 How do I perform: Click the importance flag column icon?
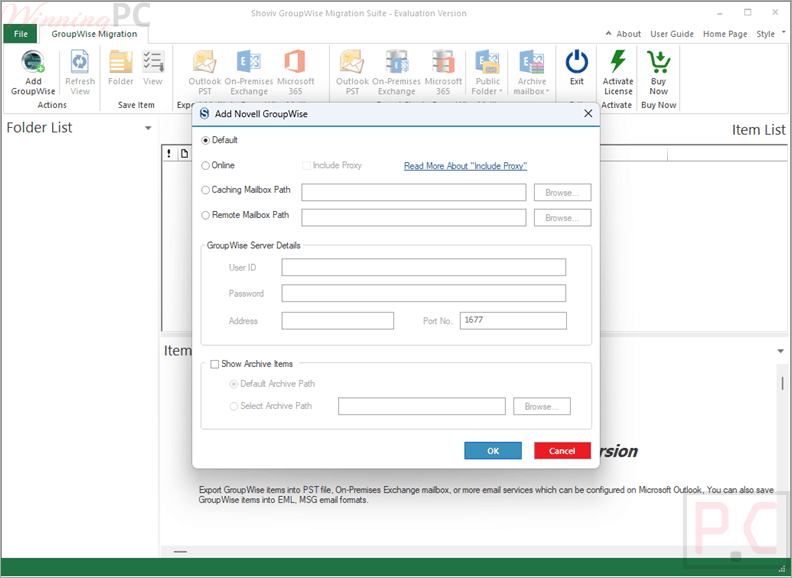169,154
